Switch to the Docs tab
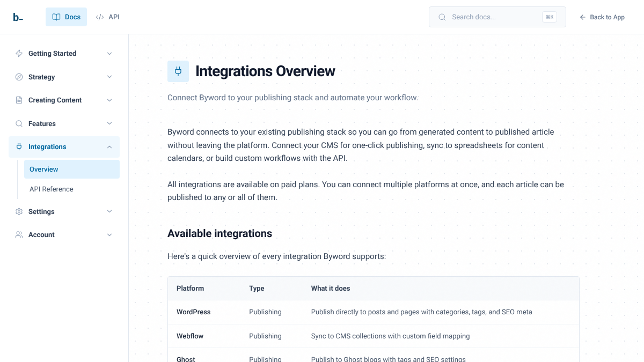Image resolution: width=644 pixels, height=362 pixels. 66,17
